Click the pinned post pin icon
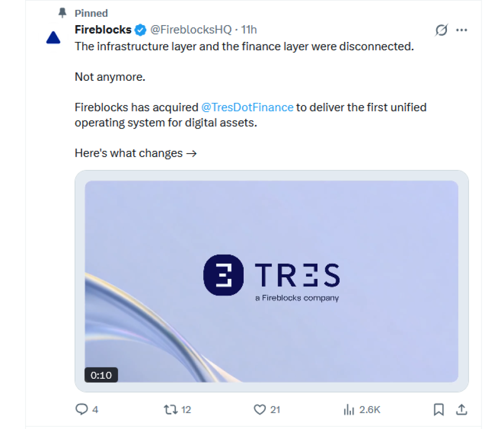 [61, 13]
